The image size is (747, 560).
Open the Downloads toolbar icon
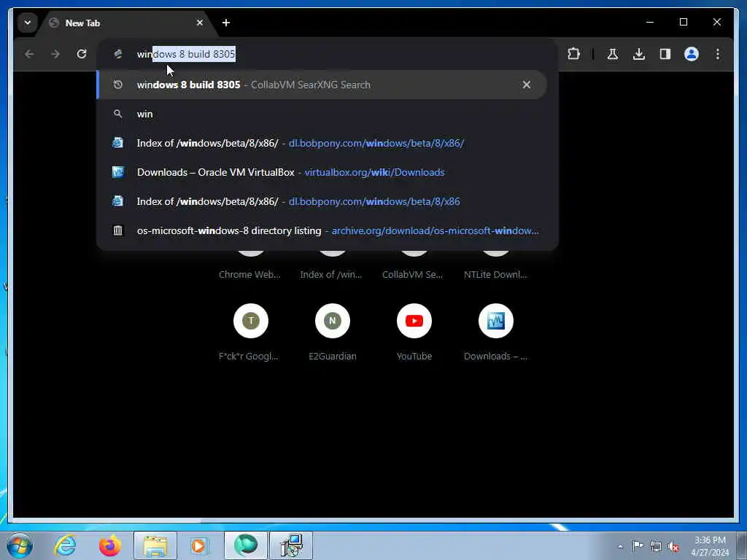click(639, 54)
